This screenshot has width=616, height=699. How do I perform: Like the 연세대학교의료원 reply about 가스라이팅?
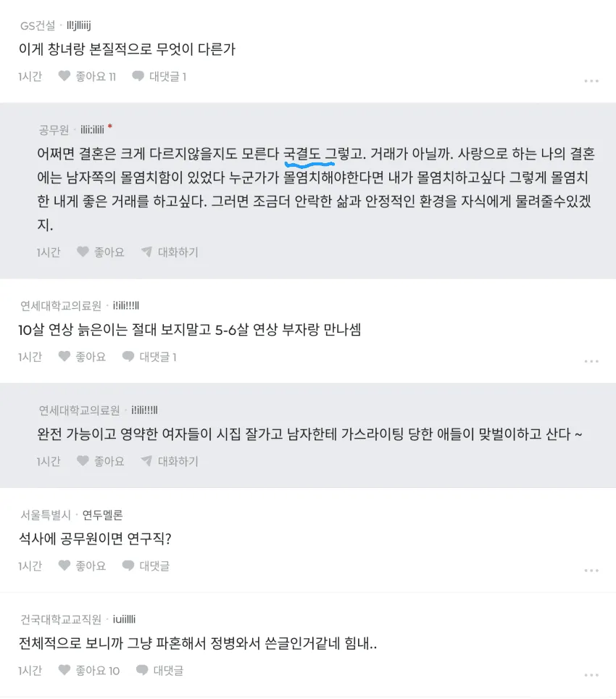pos(100,461)
